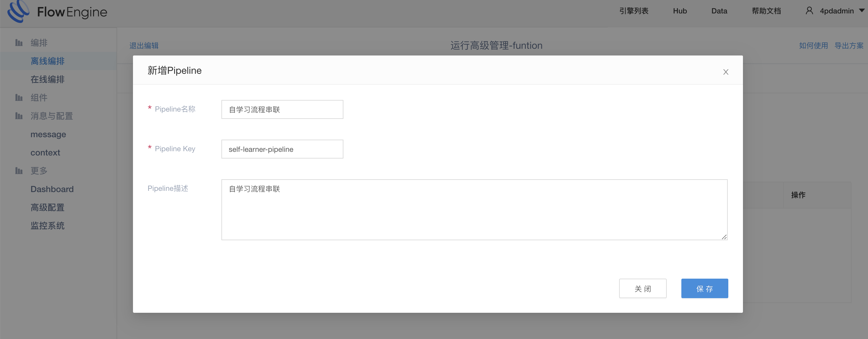Open Hub in the top navigation

coord(680,11)
